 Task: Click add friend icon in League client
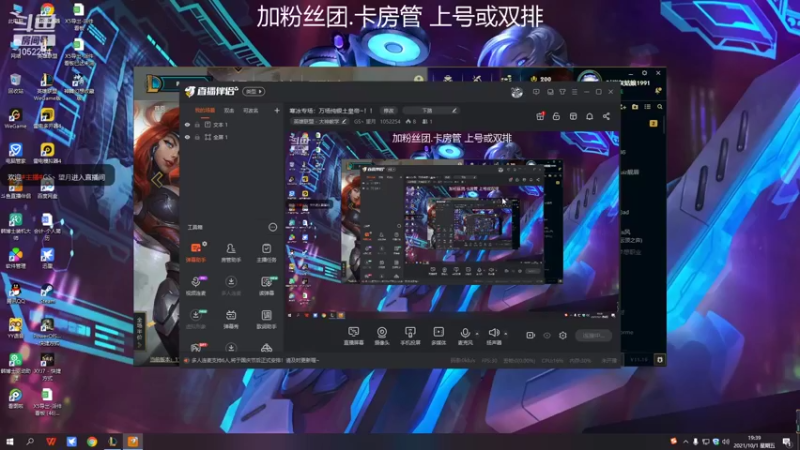pyautogui.click(x=623, y=107)
